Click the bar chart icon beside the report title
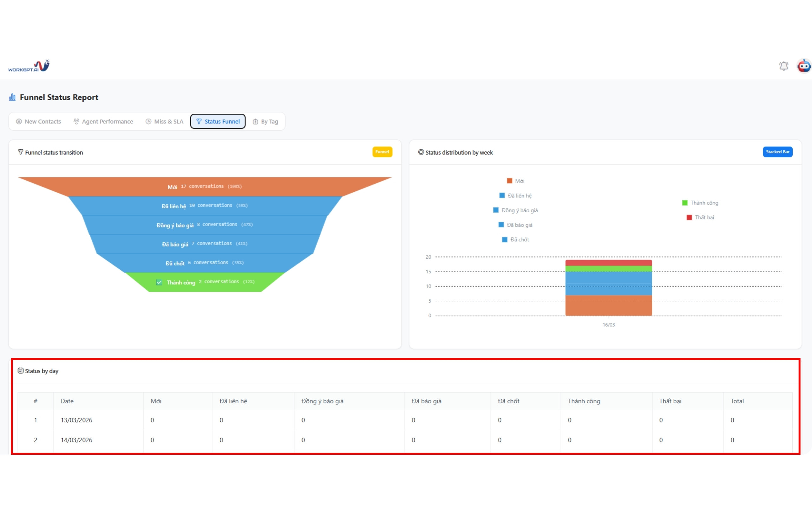Viewport: 812px width, 507px height. (12, 97)
